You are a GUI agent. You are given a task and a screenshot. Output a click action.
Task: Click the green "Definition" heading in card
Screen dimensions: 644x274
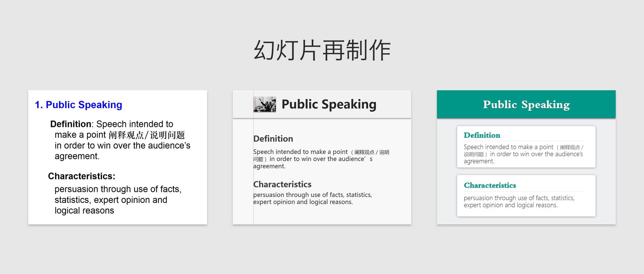pyautogui.click(x=482, y=135)
